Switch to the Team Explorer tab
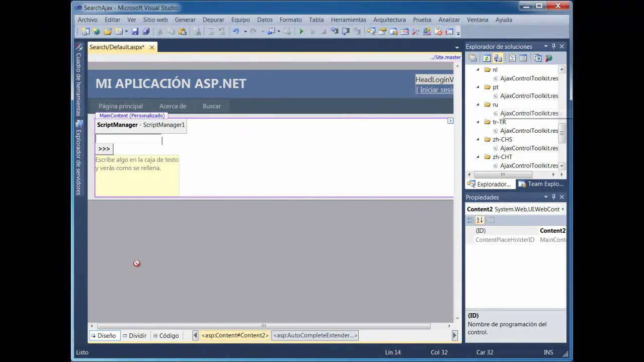This screenshot has width=644, height=362. (541, 184)
